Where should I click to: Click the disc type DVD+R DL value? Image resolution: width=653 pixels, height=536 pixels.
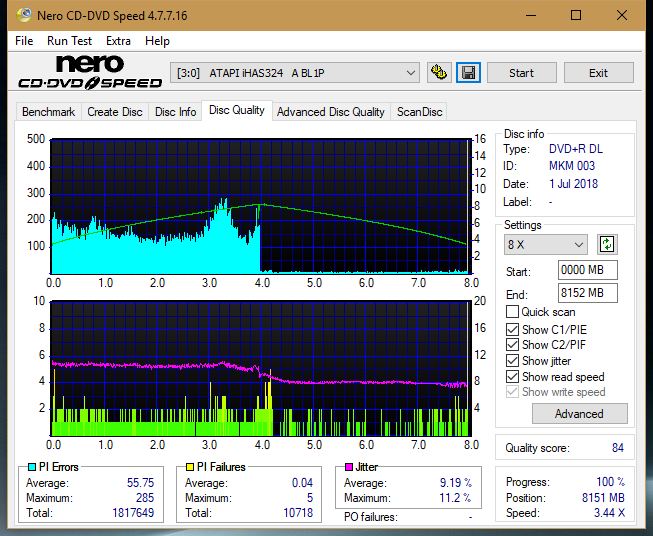tap(576, 149)
